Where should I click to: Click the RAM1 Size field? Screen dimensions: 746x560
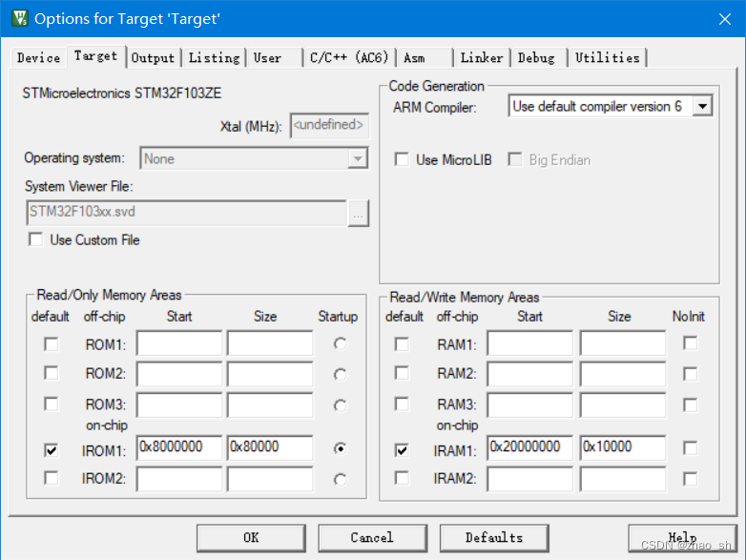tap(623, 343)
